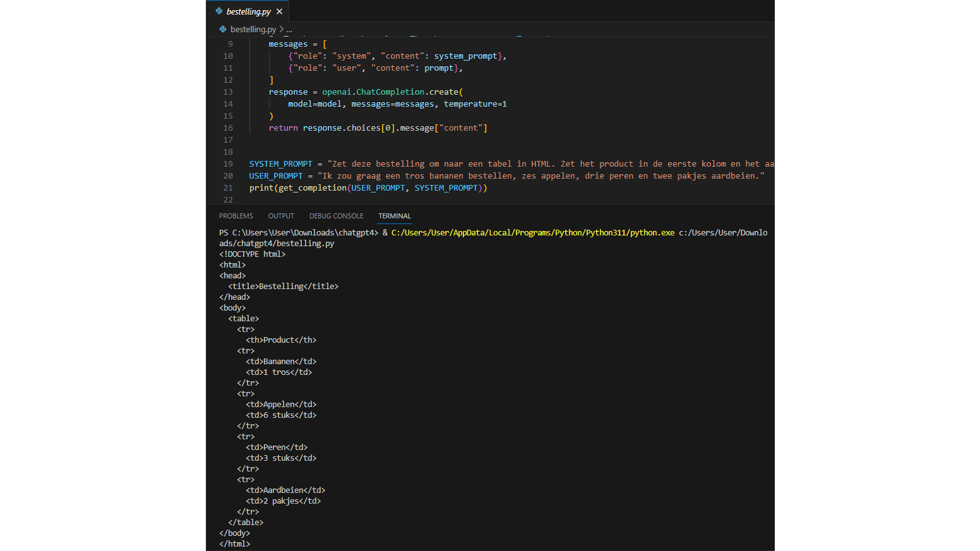
Task: Select the bestelling.py editor tab
Action: [248, 11]
